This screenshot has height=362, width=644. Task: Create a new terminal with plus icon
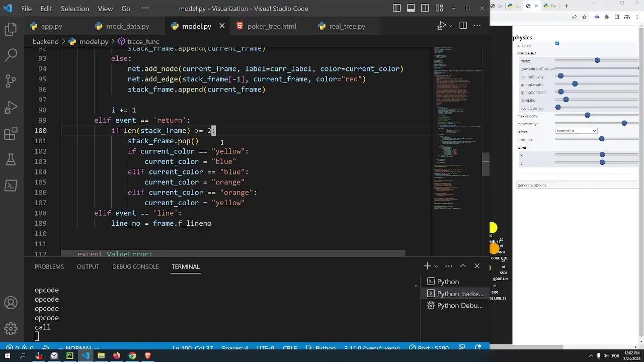(x=427, y=266)
